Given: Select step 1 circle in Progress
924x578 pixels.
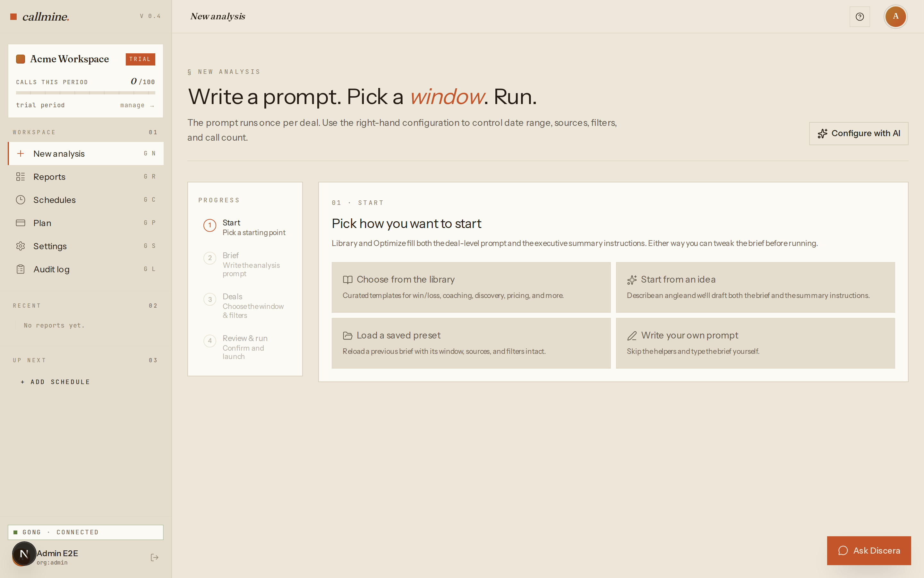Looking at the screenshot, I should (210, 225).
